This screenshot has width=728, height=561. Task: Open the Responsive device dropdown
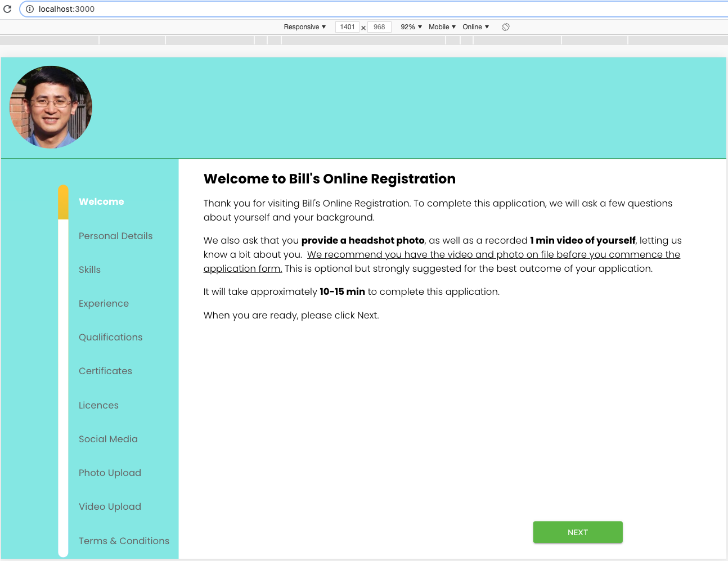point(304,27)
